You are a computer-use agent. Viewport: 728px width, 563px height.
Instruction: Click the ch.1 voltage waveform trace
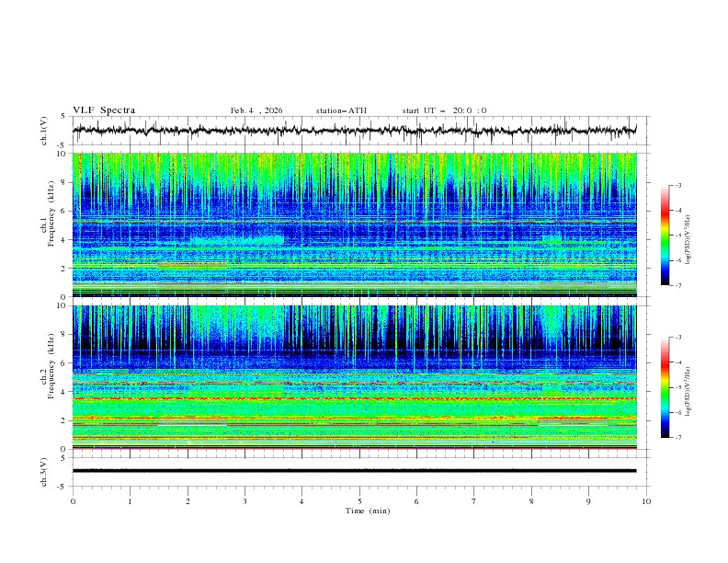355,130
